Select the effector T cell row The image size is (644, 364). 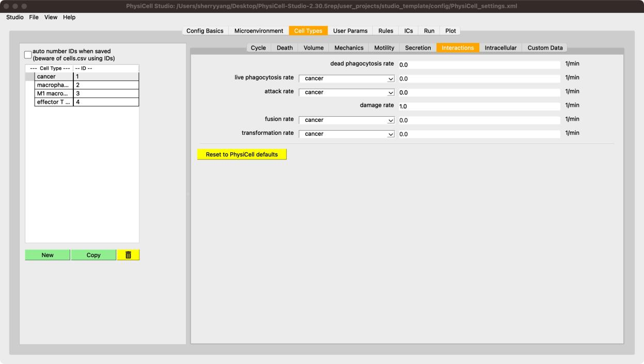click(x=54, y=102)
